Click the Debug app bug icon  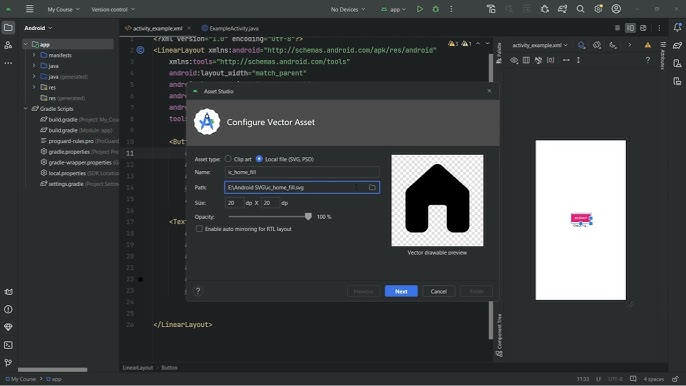[435, 9]
